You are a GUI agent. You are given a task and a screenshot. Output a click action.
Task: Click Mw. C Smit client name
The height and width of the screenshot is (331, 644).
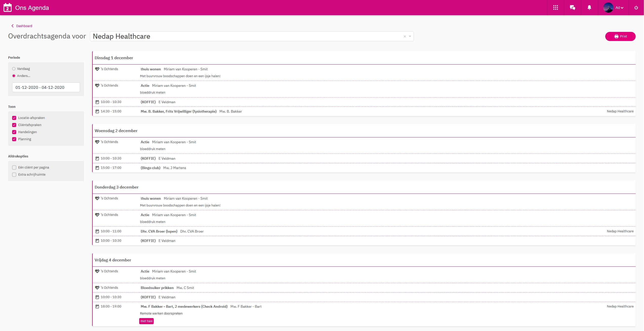pos(185,288)
